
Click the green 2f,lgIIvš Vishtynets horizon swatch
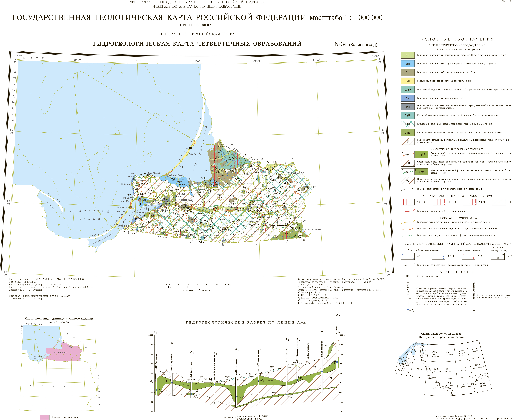421,155
